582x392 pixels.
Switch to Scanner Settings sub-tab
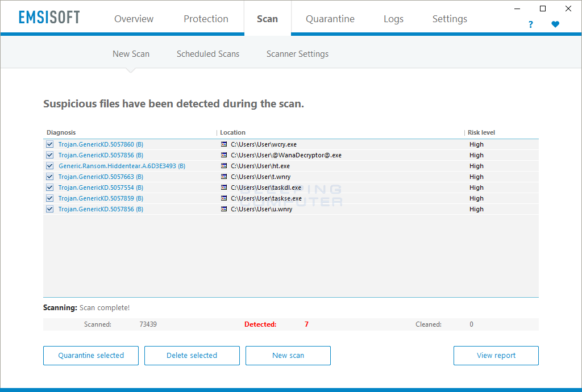point(297,54)
